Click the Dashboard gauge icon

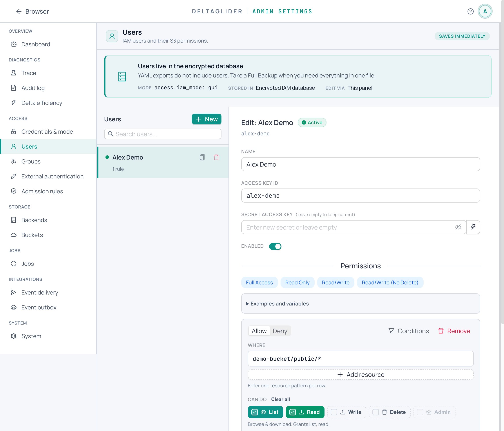point(14,44)
